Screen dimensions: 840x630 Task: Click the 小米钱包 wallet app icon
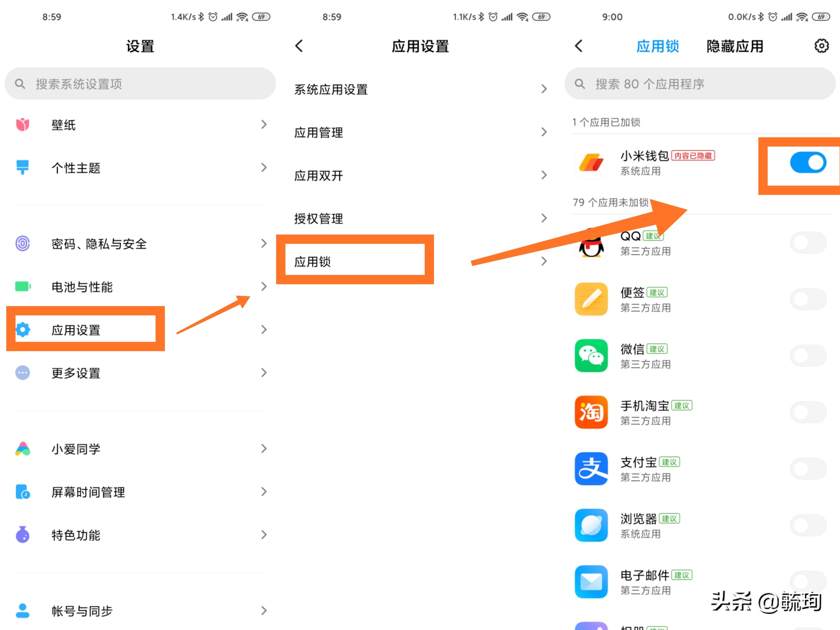591,162
